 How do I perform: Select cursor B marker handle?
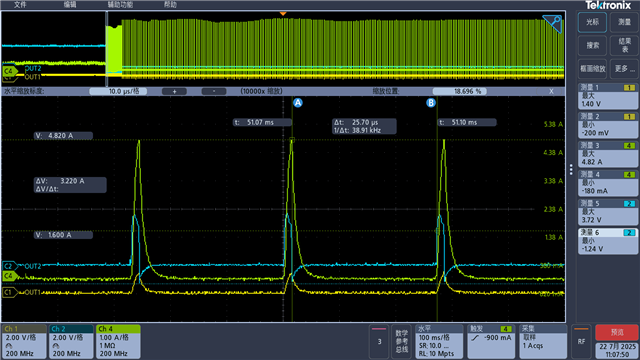(431, 103)
